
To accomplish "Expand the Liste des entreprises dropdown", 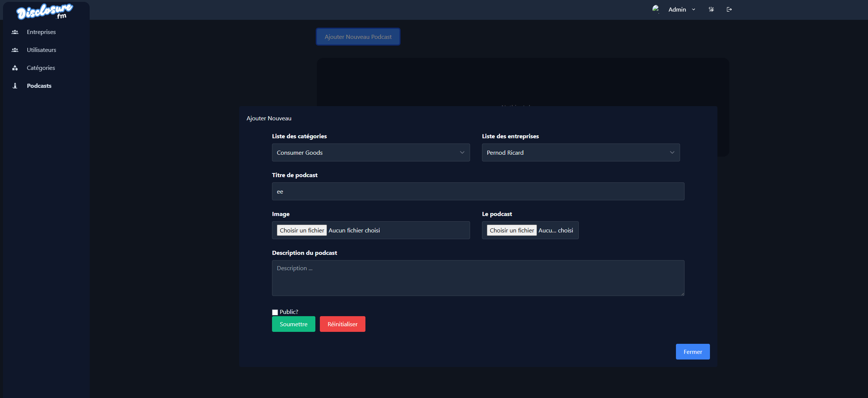I will click(x=580, y=152).
